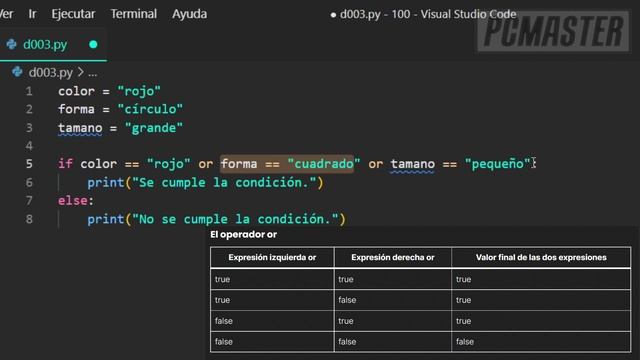Click line number 1 in the gutter
Image resolution: width=640 pixels, height=360 pixels.
(x=29, y=91)
